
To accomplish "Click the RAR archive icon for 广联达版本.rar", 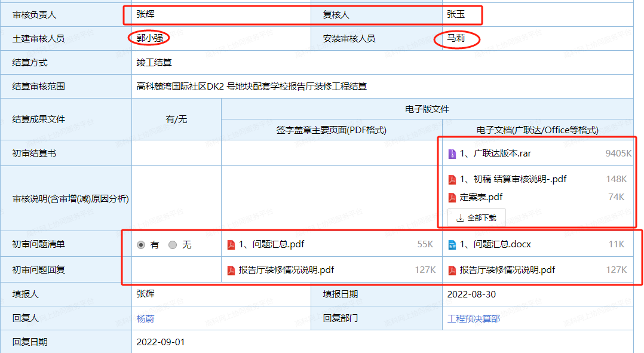I will point(452,154).
